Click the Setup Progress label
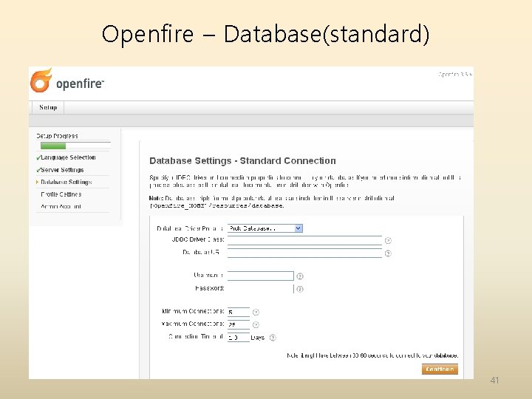This screenshot has height=399, width=532. [57, 136]
